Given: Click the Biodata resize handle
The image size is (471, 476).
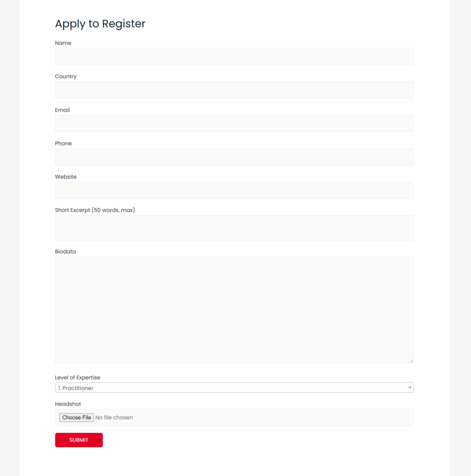Looking at the screenshot, I should point(412,360).
